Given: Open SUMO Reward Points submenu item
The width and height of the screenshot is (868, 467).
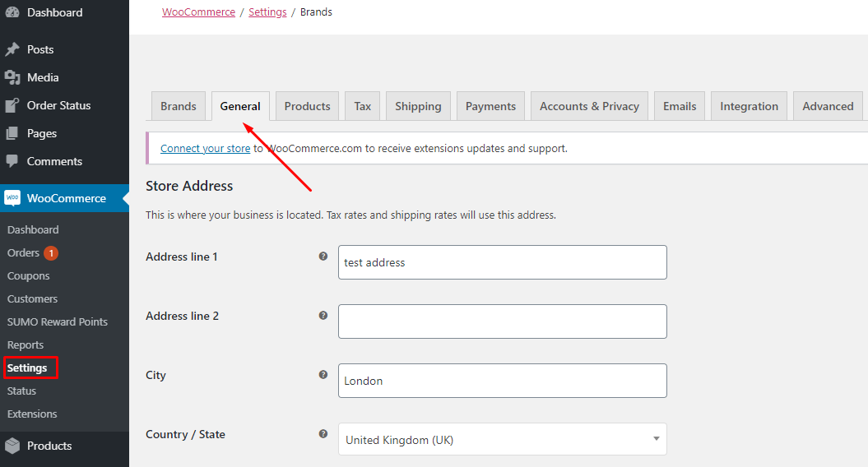Looking at the screenshot, I should coord(57,321).
